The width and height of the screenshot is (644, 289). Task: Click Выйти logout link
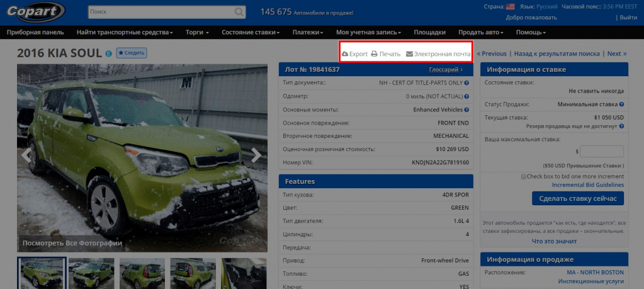(x=628, y=18)
